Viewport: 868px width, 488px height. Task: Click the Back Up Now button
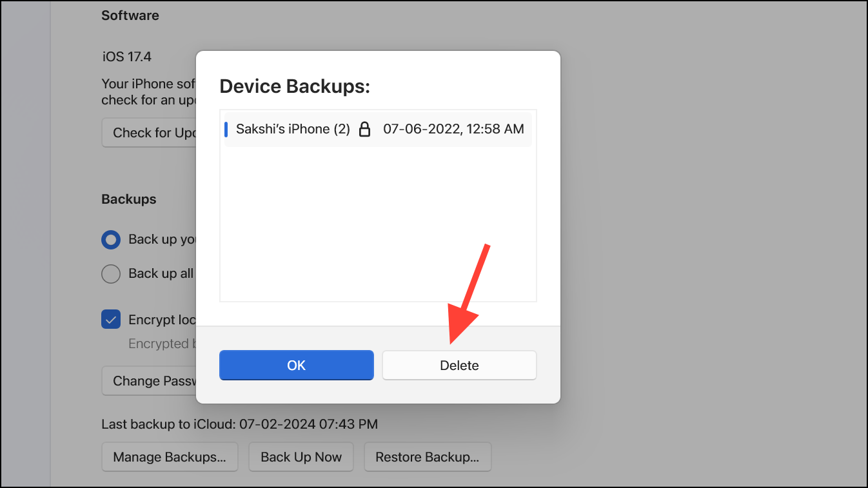tap(301, 457)
